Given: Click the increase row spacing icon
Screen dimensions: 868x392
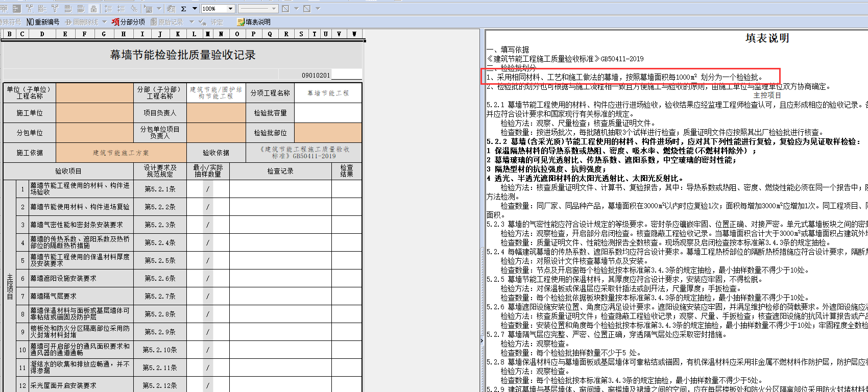Looking at the screenshot, I should 108,9.
